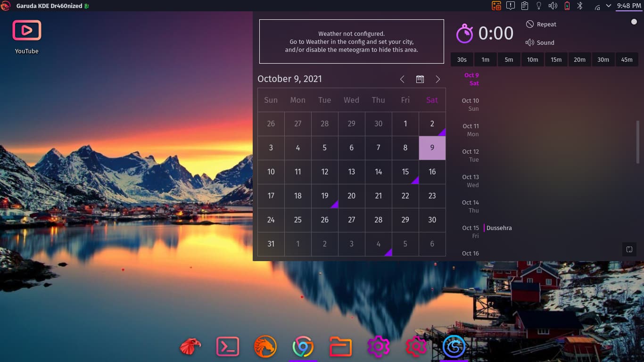Launch the terminal from the dock
The height and width of the screenshot is (362, 644).
(x=228, y=347)
